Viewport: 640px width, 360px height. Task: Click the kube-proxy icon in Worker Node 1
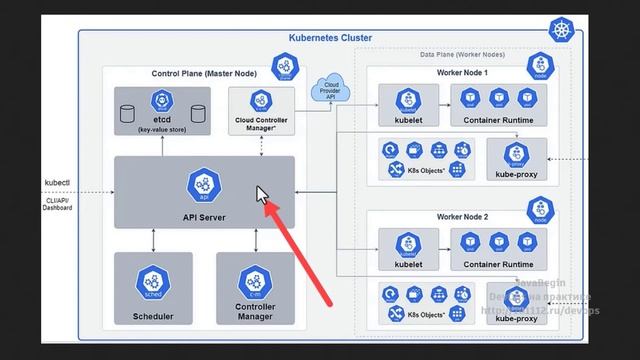(516, 155)
